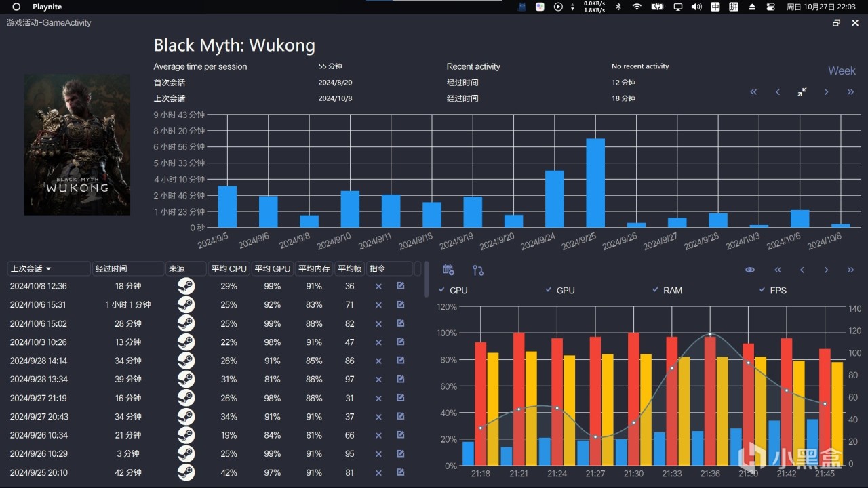Jump to first page of performance log
This screenshot has height=488, width=868.
pyautogui.click(x=778, y=270)
